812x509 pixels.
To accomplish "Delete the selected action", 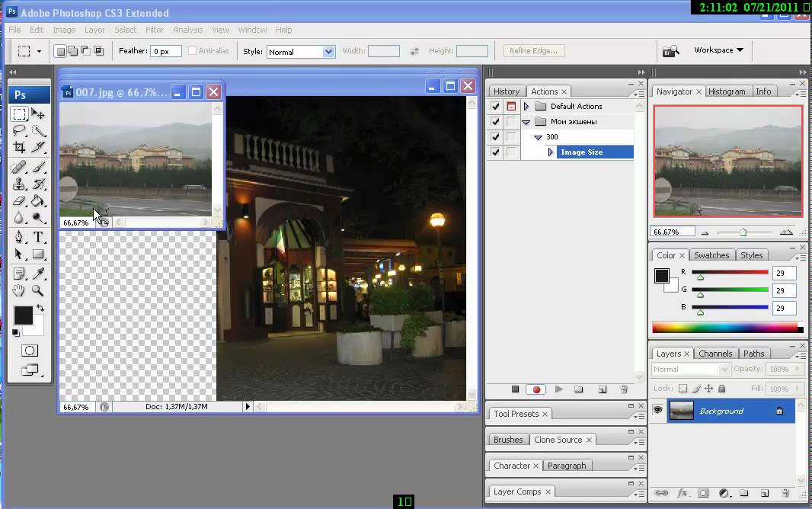I will (x=624, y=389).
